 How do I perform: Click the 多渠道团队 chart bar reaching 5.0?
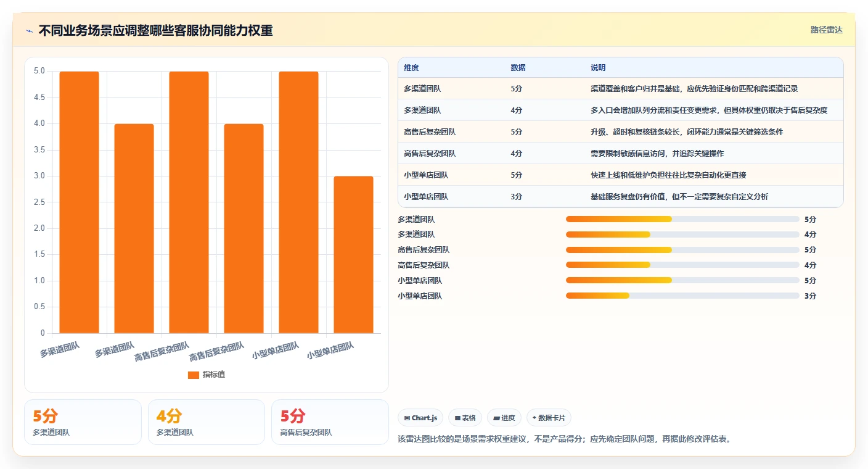pyautogui.click(x=79, y=202)
